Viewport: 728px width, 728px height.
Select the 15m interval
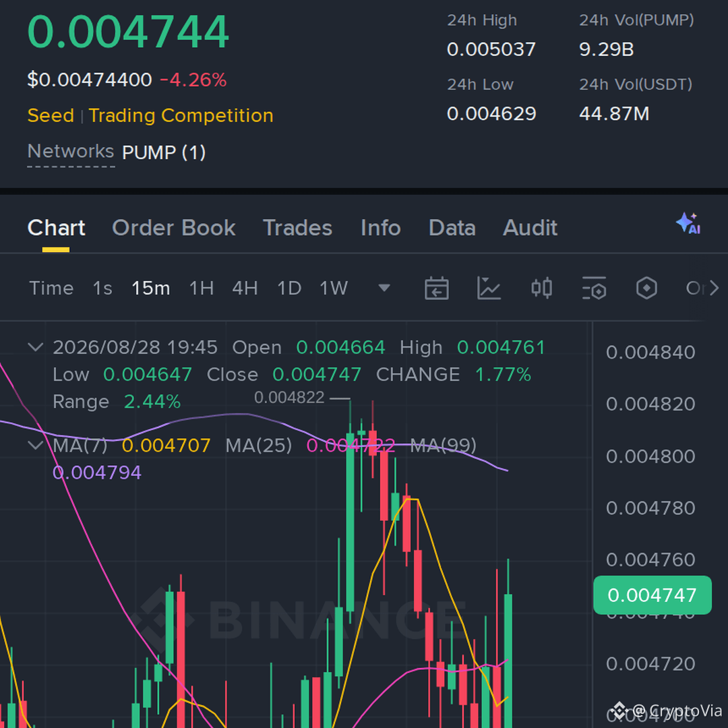point(151,289)
